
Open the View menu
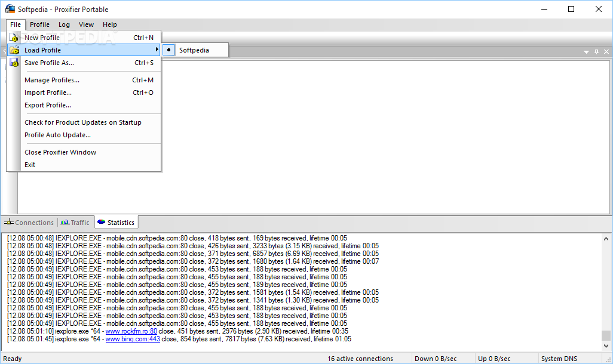pyautogui.click(x=87, y=24)
